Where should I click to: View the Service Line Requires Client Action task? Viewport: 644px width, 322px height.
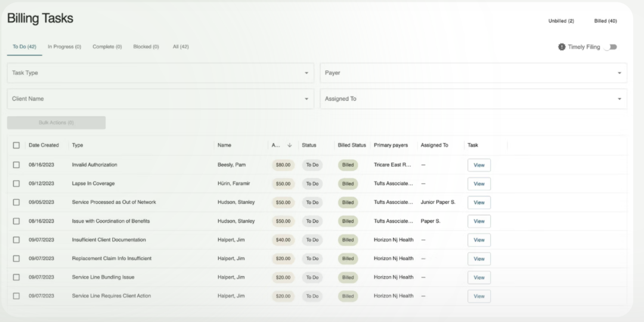(479, 296)
